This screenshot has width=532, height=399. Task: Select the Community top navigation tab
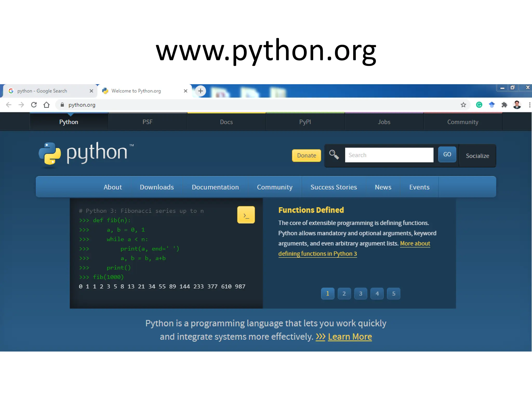463,122
